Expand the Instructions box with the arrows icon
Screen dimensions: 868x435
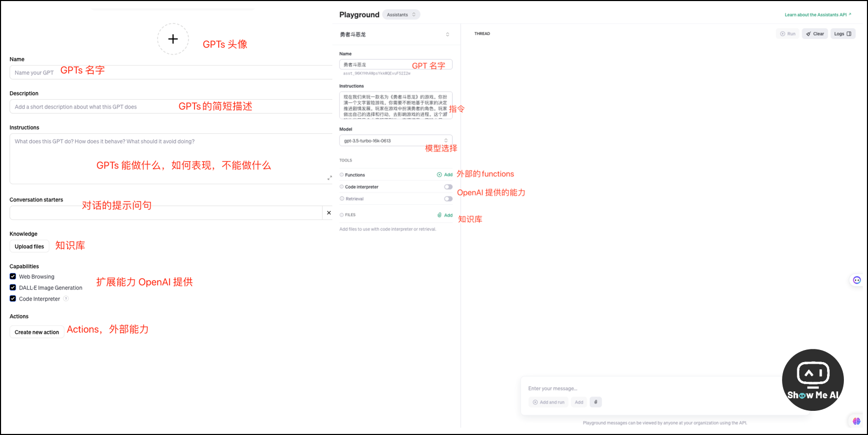click(330, 178)
